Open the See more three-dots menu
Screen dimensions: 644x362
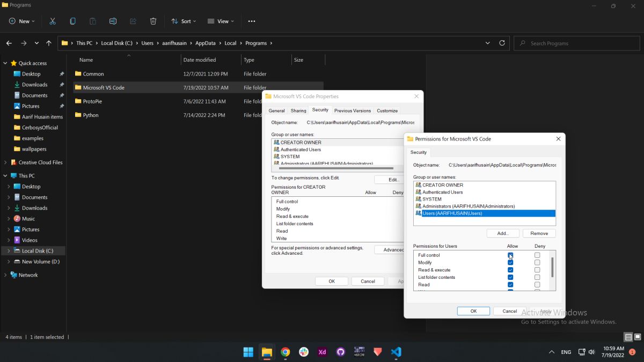coord(252,21)
